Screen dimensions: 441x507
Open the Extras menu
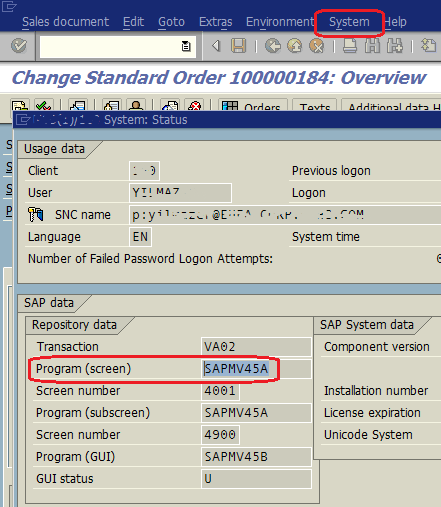216,22
